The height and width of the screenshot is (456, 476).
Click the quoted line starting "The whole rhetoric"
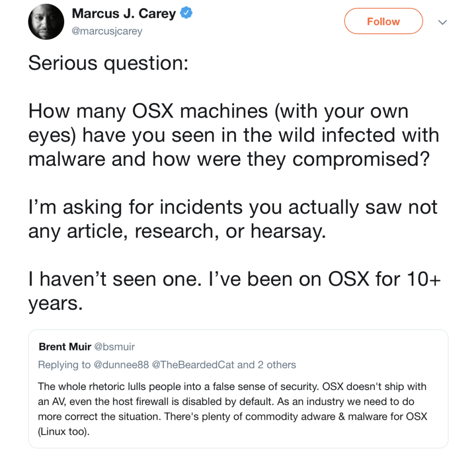coord(232,386)
